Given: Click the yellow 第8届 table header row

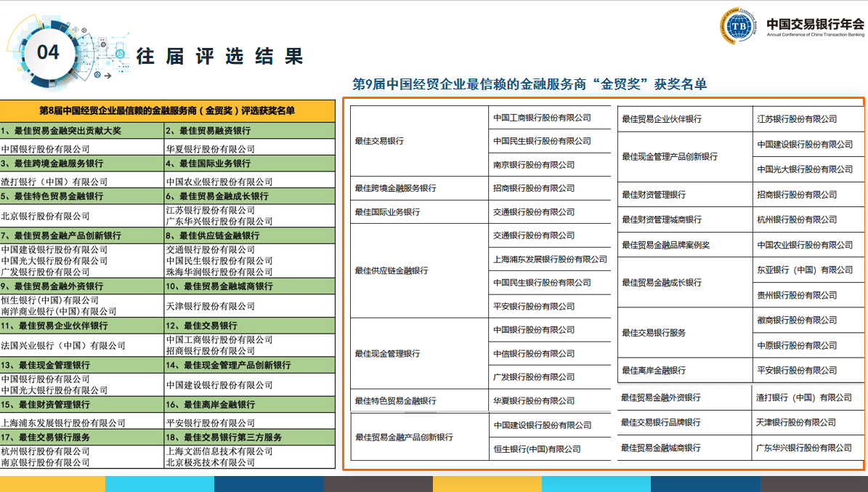Looking at the screenshot, I should [x=167, y=111].
